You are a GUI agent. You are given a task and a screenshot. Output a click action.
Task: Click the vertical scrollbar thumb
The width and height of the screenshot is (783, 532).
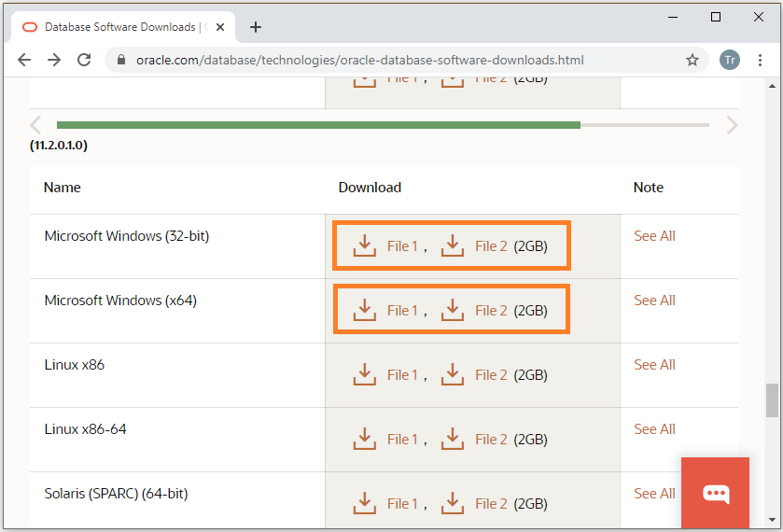coord(772,400)
